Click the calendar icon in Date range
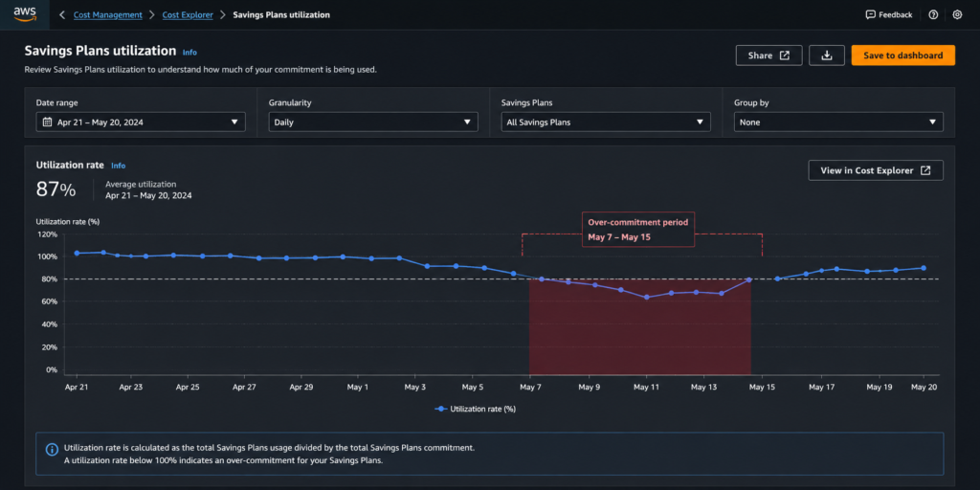 point(47,122)
